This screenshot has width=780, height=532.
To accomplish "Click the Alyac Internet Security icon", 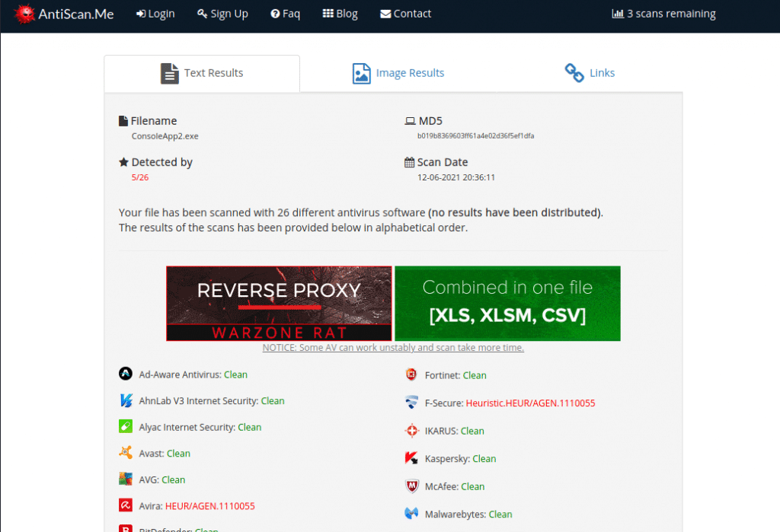I will (x=126, y=426).
